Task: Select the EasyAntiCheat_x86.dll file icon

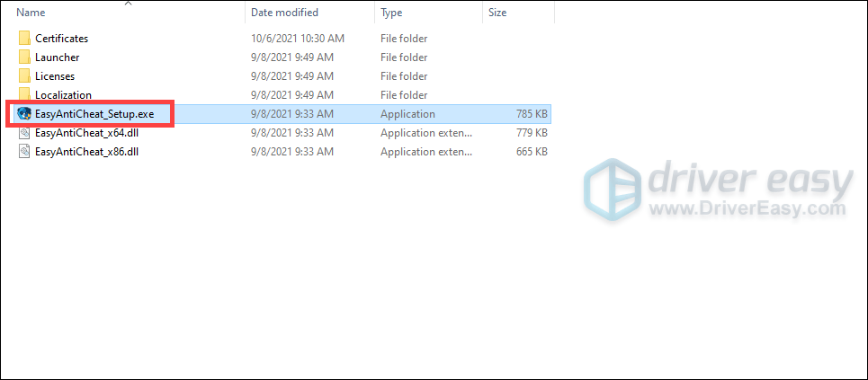Action: click(x=24, y=152)
